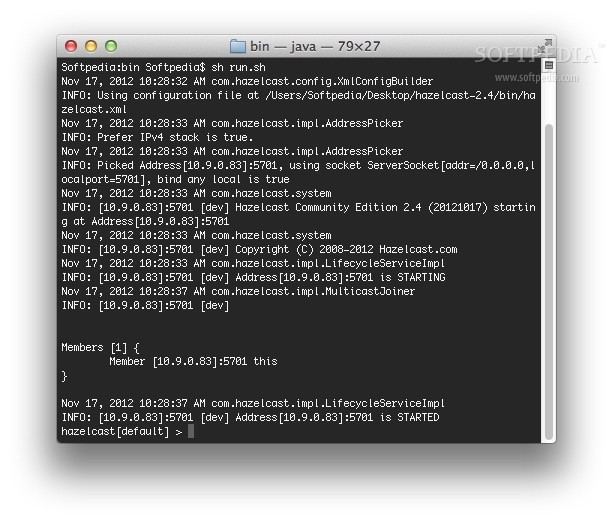Click the 'Copyright (C) 2008-2012 Hazelcast.com' text
This screenshot has width=613, height=522.
346,249
